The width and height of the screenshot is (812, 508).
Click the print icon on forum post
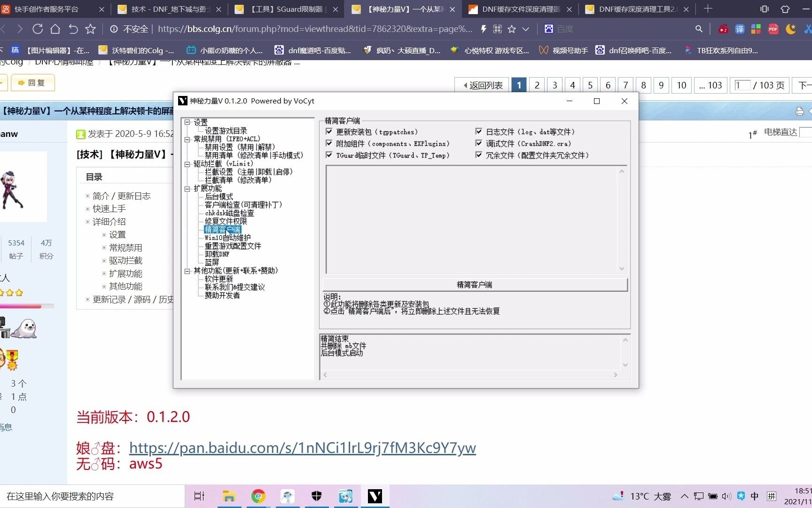[x=799, y=111]
